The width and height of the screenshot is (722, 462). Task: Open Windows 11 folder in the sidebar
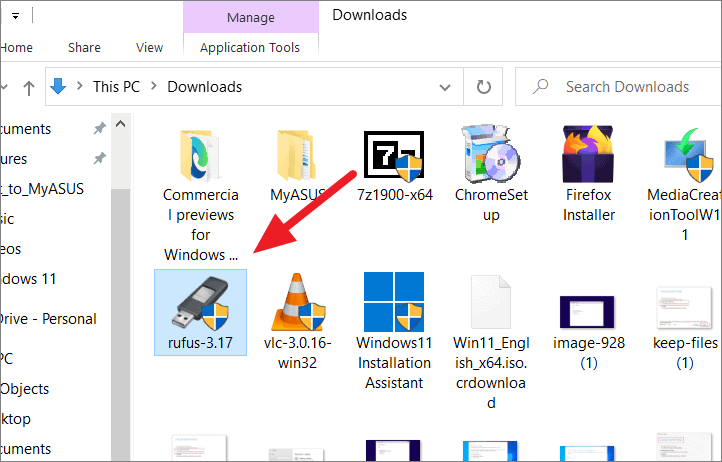(x=28, y=279)
